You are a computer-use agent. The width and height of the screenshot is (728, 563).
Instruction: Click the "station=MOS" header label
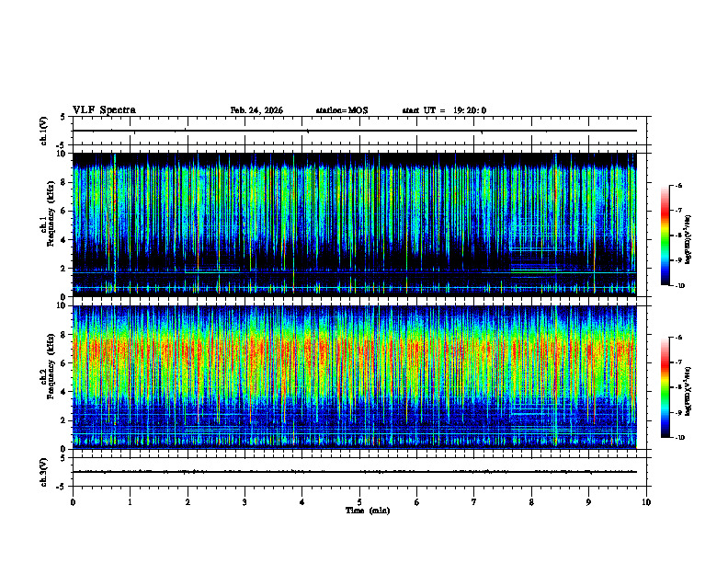click(x=342, y=110)
